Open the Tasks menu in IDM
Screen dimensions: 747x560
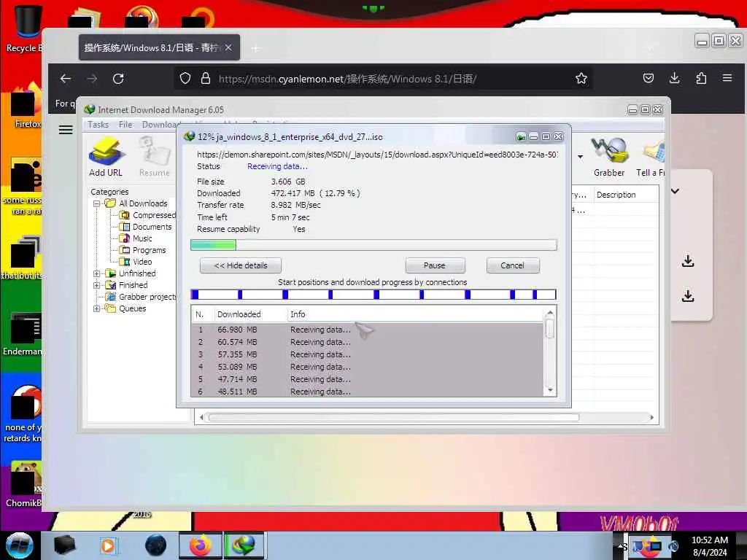(x=98, y=124)
